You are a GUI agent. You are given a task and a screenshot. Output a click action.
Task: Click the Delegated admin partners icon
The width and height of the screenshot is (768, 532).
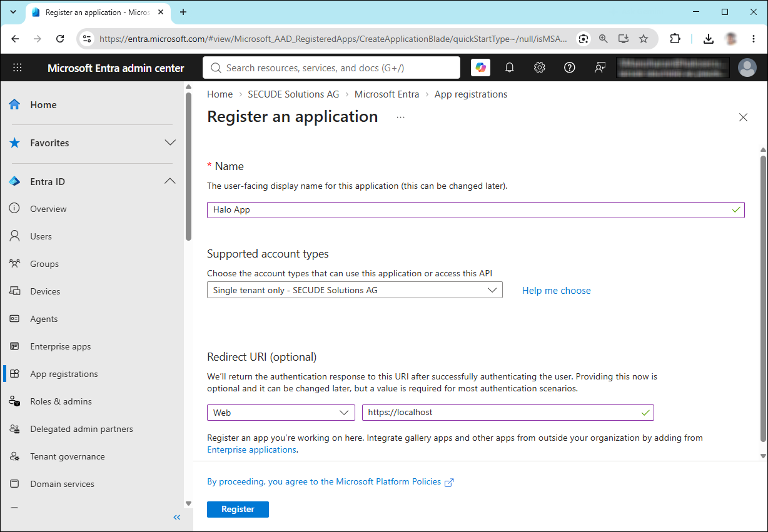[x=14, y=429]
